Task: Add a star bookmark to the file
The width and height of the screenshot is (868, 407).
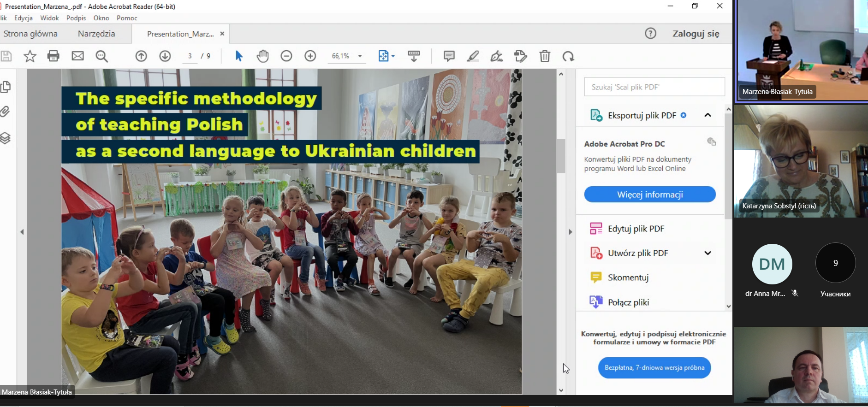Action: tap(30, 56)
